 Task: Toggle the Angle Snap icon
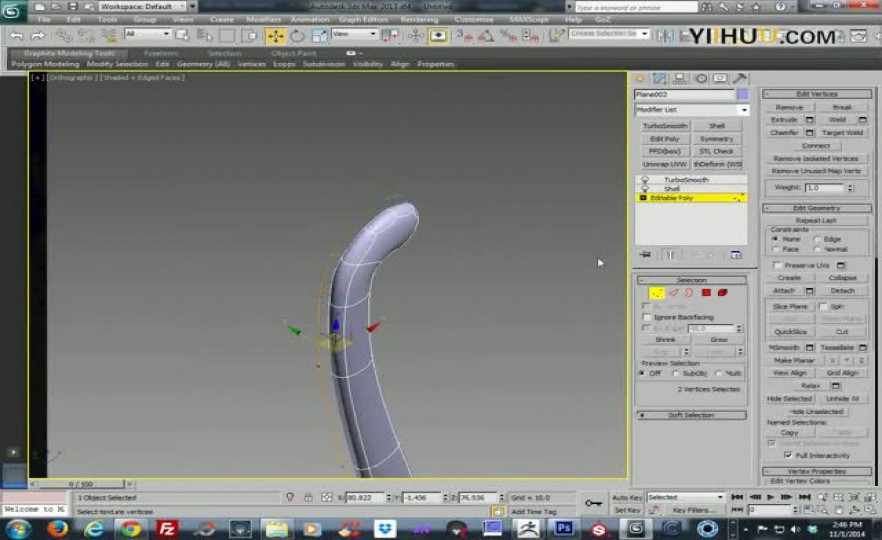pyautogui.click(x=486, y=36)
